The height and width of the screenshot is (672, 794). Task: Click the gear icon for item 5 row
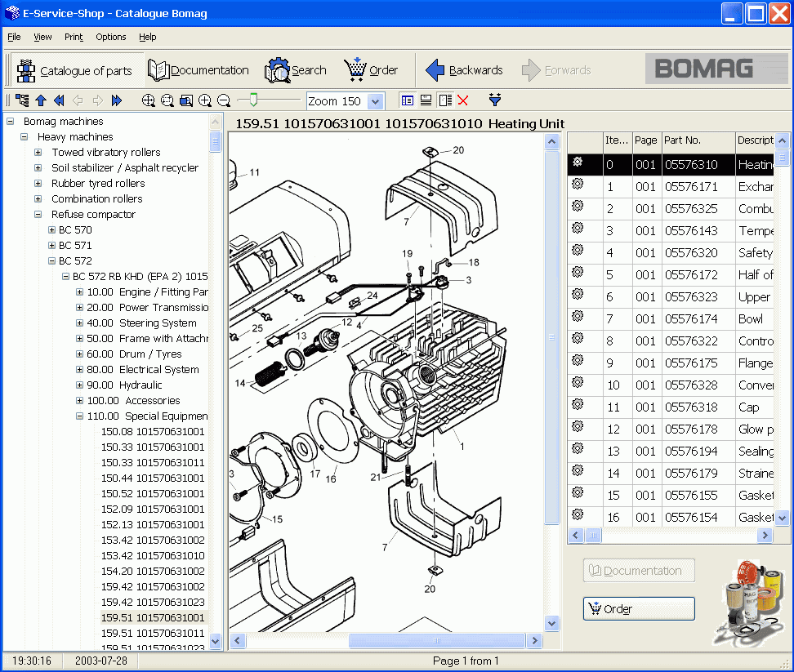pyautogui.click(x=578, y=272)
